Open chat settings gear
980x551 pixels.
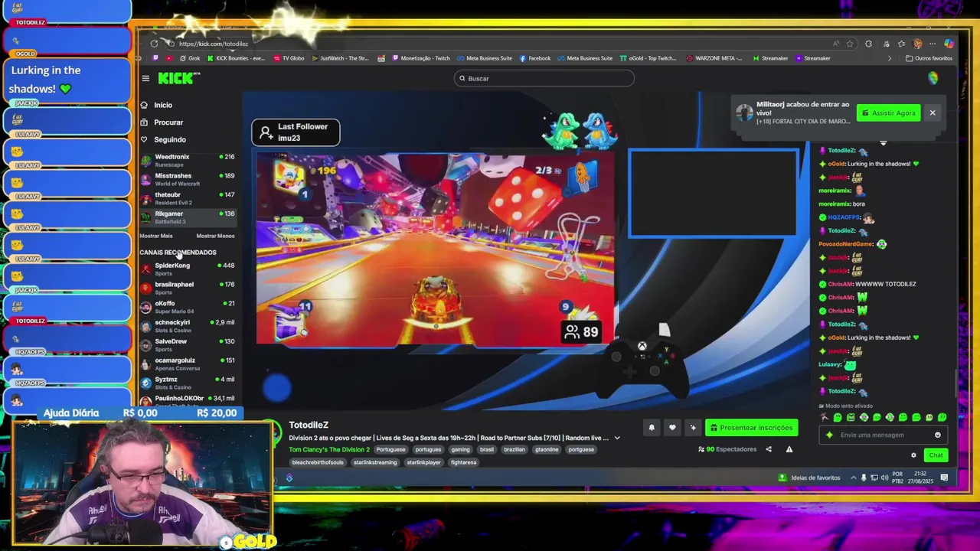point(913,455)
